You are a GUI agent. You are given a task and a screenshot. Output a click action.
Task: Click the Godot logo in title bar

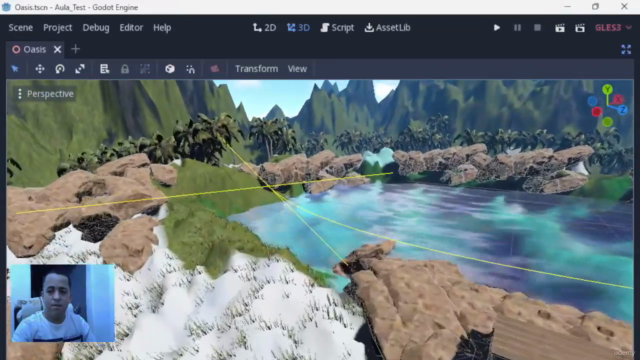point(6,7)
